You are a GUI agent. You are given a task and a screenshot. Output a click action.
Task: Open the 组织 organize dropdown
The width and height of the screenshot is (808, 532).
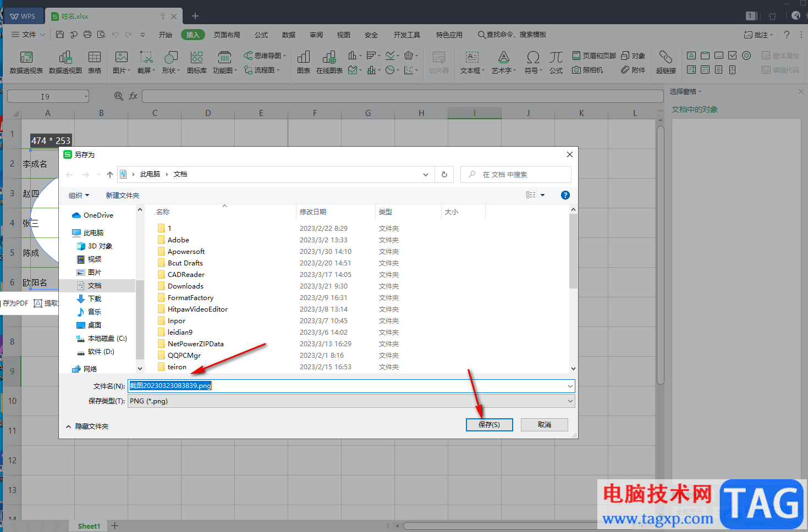(x=79, y=195)
